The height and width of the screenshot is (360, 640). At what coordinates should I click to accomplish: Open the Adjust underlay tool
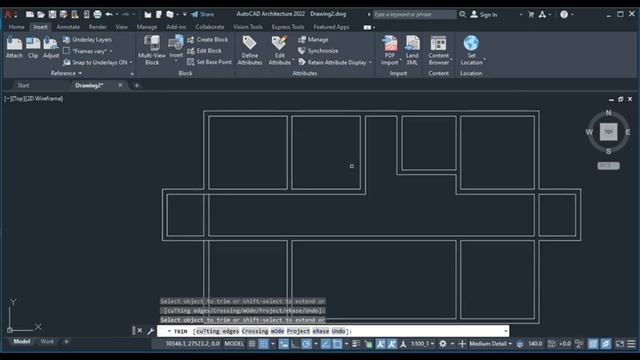[51, 47]
